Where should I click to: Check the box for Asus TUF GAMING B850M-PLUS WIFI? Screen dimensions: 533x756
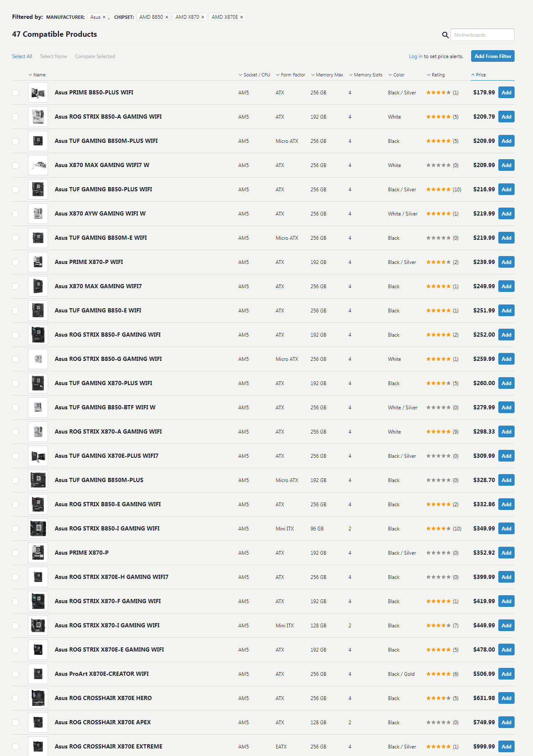15,141
